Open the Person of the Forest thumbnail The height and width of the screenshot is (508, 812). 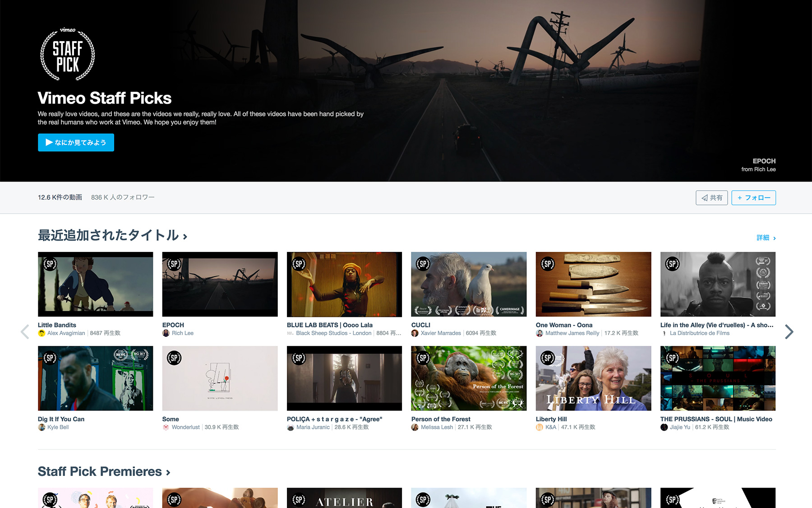click(469, 378)
